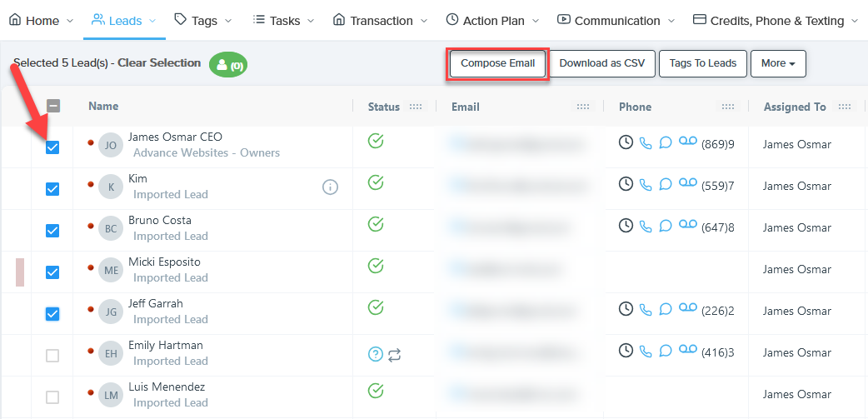The image size is (868, 419).
Task: Expand the Transaction navigation dropdown
Action: (x=380, y=20)
